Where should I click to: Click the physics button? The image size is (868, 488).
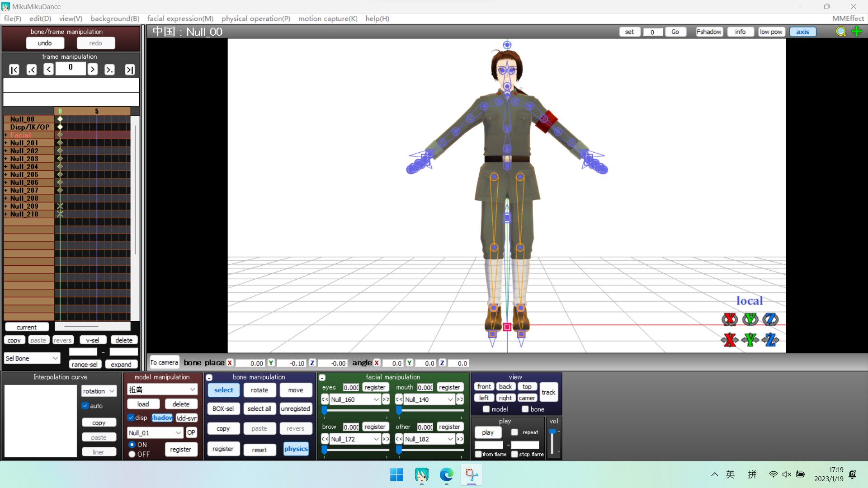click(296, 449)
